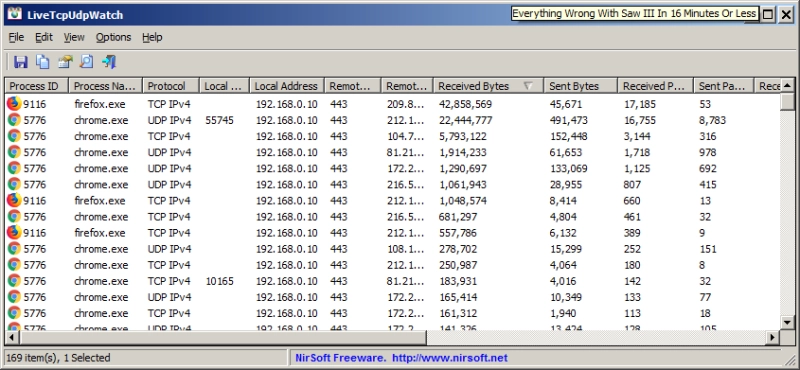Click the remote address cell 108.1...
The height and width of the screenshot is (370, 800).
(405, 249)
